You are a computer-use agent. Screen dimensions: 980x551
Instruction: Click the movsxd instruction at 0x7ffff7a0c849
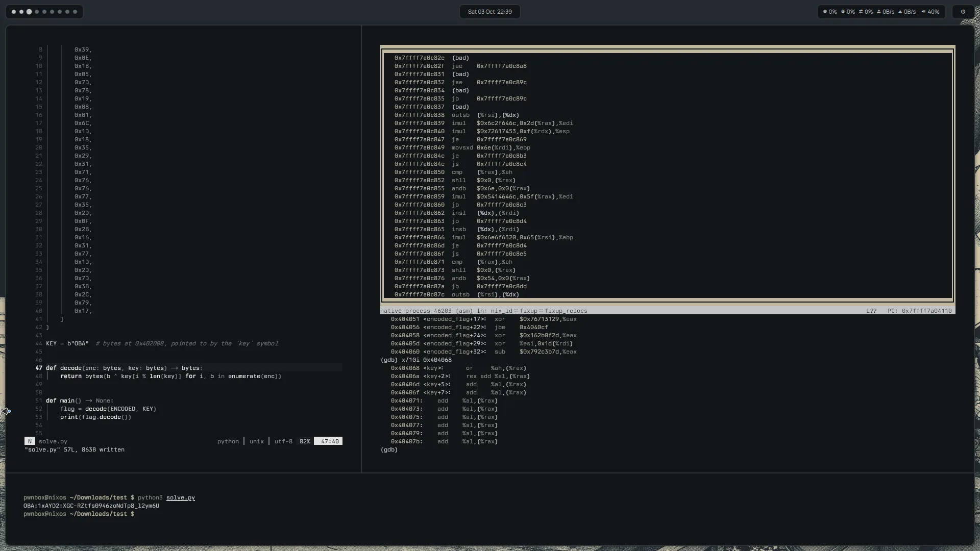point(462,147)
